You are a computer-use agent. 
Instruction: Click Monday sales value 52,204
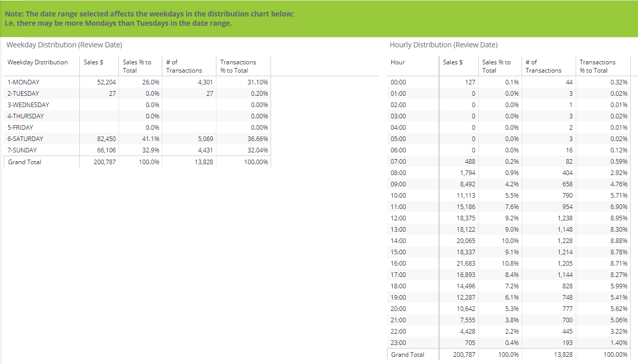click(x=106, y=82)
